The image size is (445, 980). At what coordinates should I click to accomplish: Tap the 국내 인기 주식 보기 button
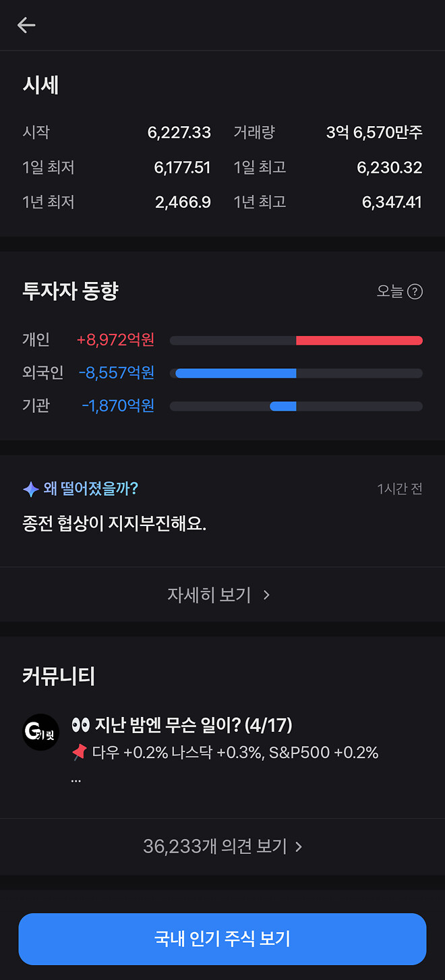tap(222, 939)
